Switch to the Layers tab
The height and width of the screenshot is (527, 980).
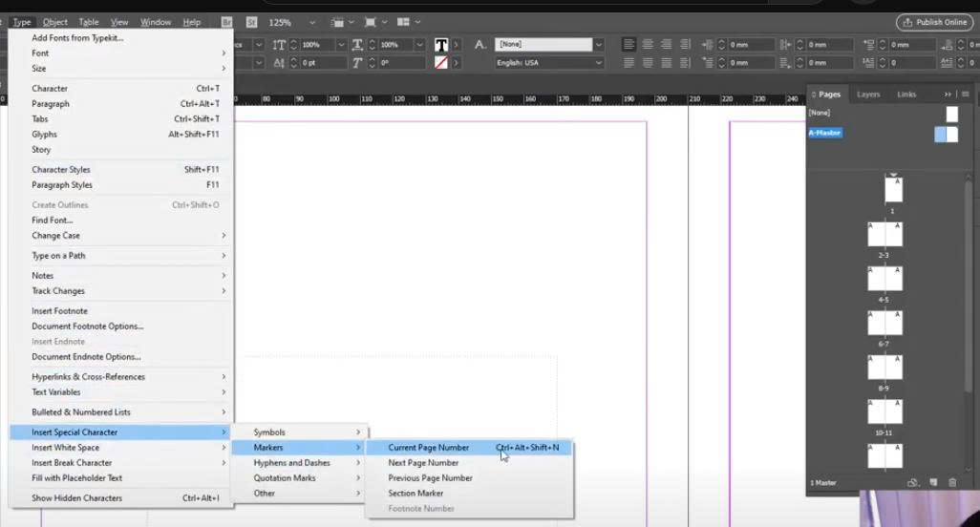pos(868,95)
